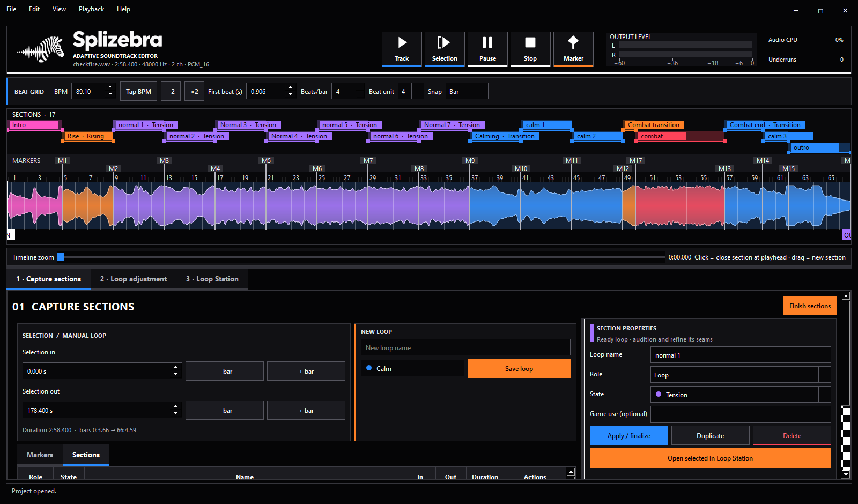Open Capture sections tab

(x=48, y=279)
